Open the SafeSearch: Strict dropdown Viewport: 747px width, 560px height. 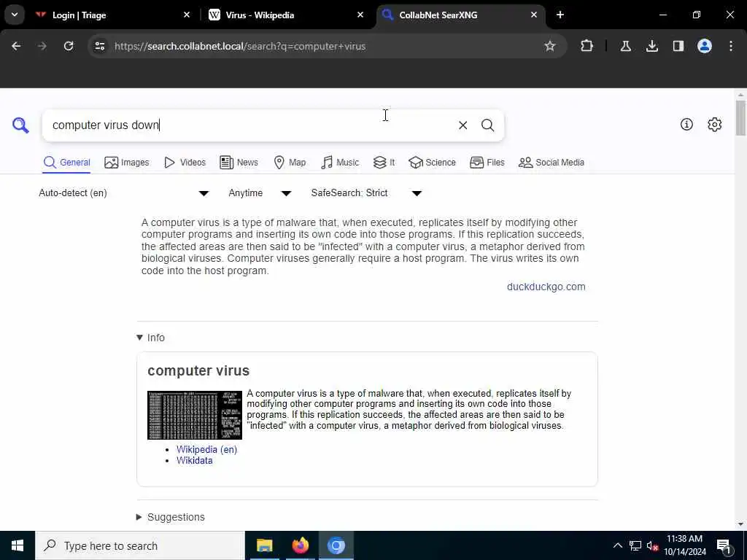[366, 192]
